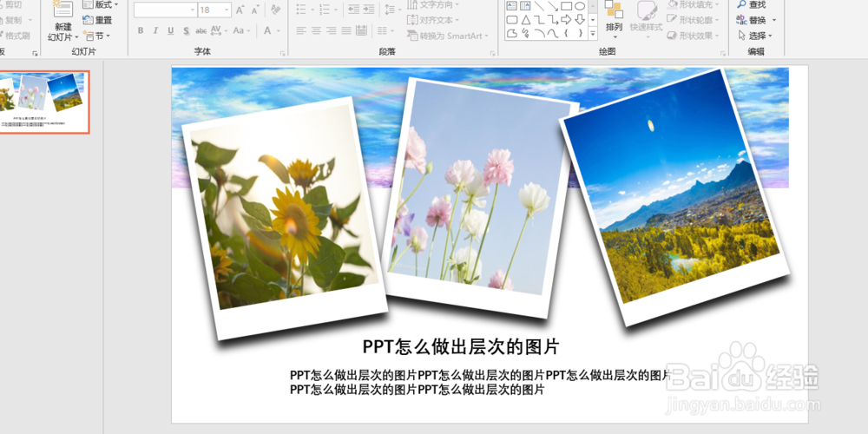Select slide 1 thumbnail in panel
This screenshot has width=868, height=434.
coord(43,102)
